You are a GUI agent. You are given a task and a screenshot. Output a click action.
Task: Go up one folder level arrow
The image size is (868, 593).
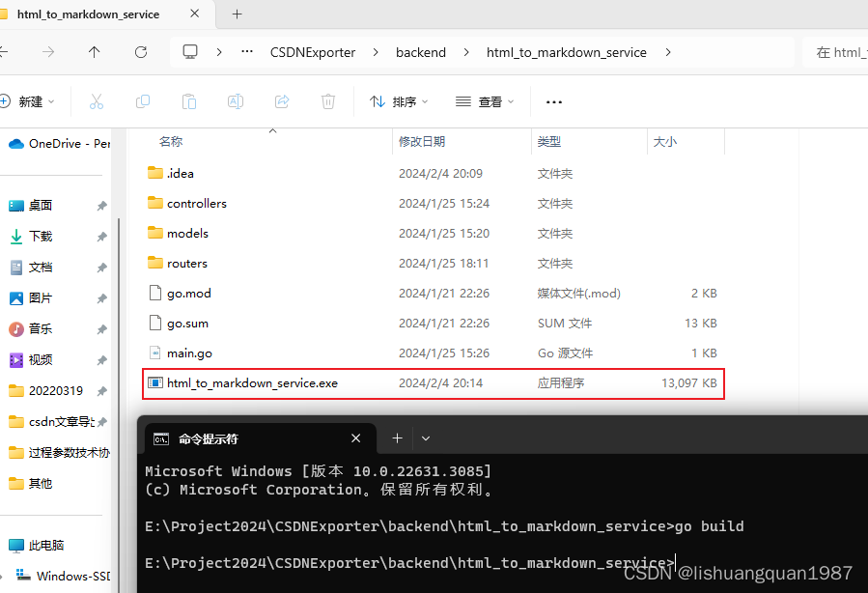[94, 52]
